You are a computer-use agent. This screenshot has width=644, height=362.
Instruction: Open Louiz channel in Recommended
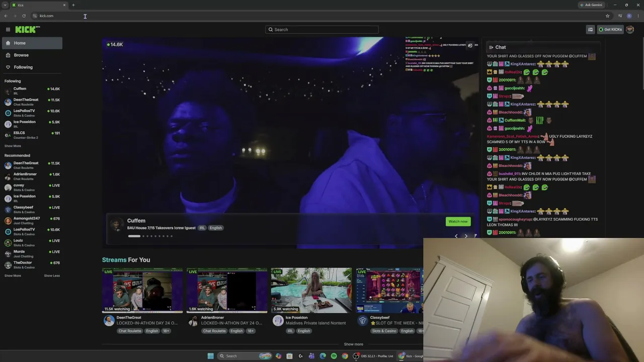pos(32,243)
